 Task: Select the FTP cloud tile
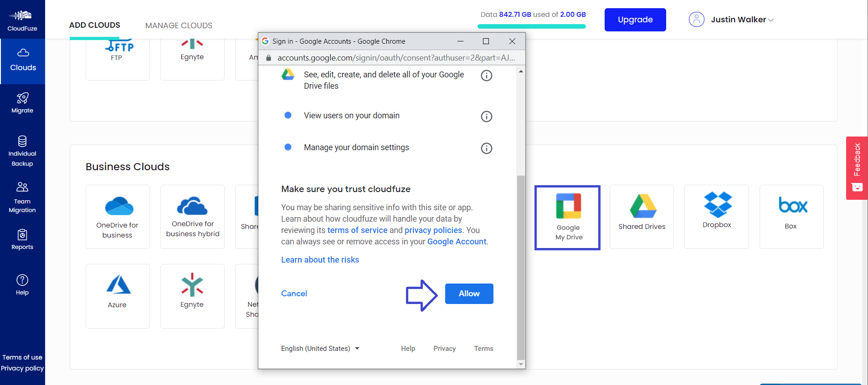[x=118, y=59]
